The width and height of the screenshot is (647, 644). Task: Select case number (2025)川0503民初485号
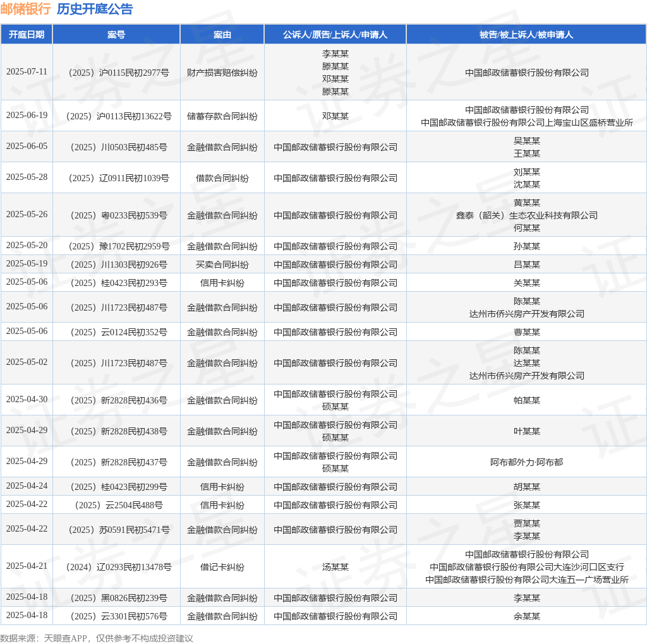click(118, 147)
